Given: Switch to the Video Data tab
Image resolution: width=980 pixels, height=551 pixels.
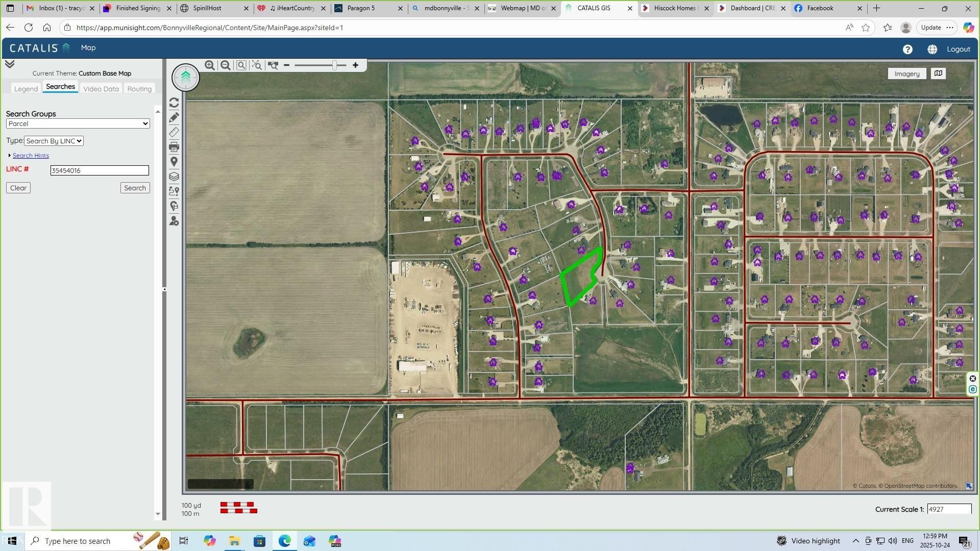Looking at the screenshot, I should point(101,88).
